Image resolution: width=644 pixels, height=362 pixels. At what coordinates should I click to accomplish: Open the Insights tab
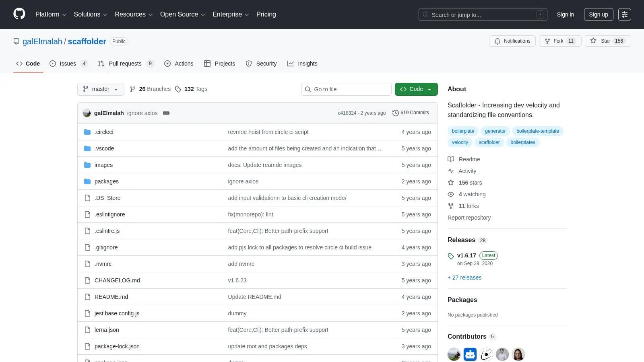click(302, 64)
